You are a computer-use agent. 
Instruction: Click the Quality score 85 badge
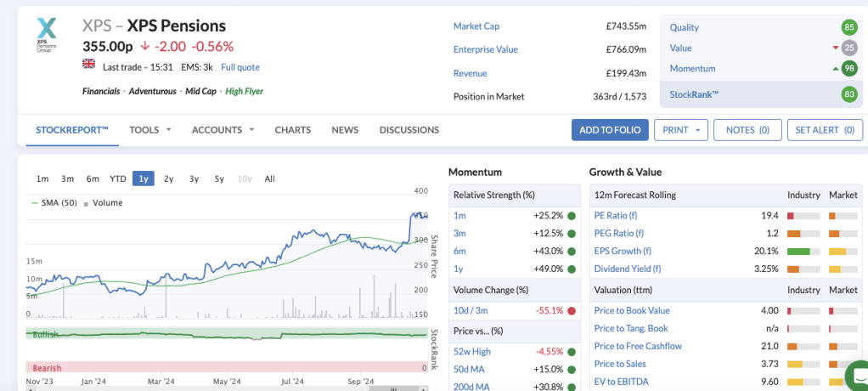point(848,27)
